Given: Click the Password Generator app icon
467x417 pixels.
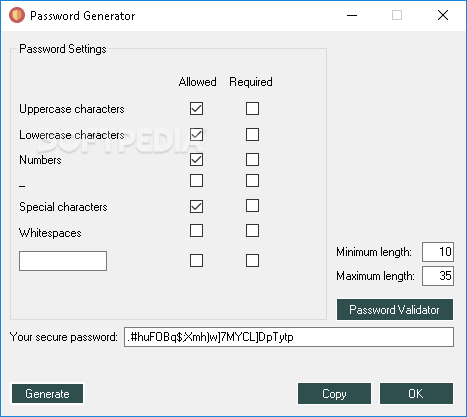Looking at the screenshot, I should [x=17, y=15].
